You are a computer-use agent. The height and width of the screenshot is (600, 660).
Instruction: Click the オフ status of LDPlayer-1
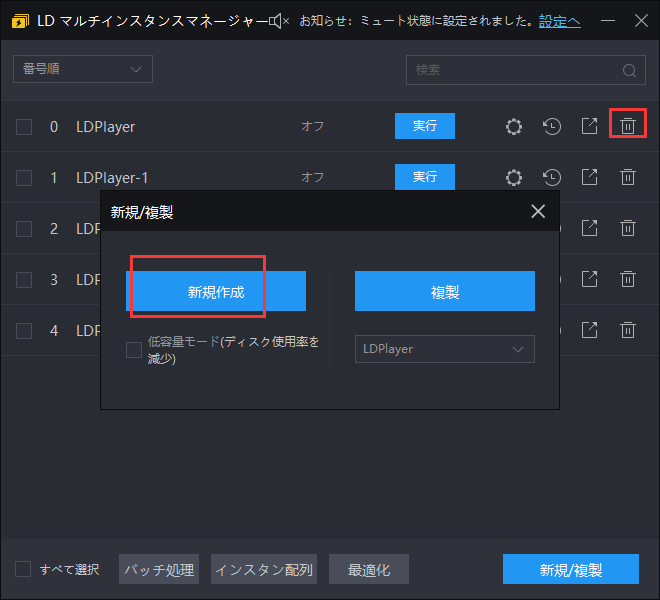tap(312, 177)
